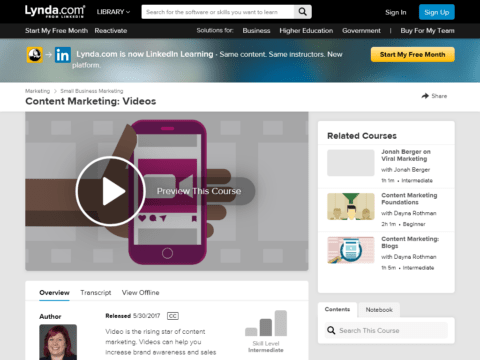This screenshot has width=480, height=360.
Task: Open the Government solutions link
Action: point(361,31)
